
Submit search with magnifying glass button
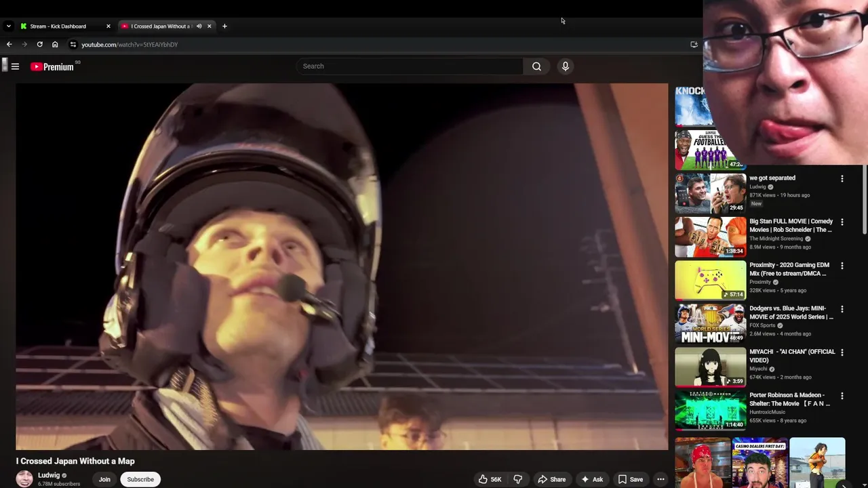click(536, 66)
